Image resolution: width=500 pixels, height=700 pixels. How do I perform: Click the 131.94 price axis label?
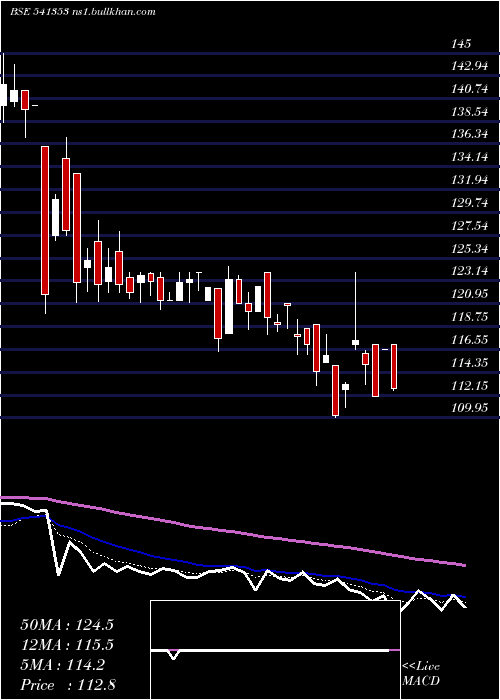coord(470,180)
